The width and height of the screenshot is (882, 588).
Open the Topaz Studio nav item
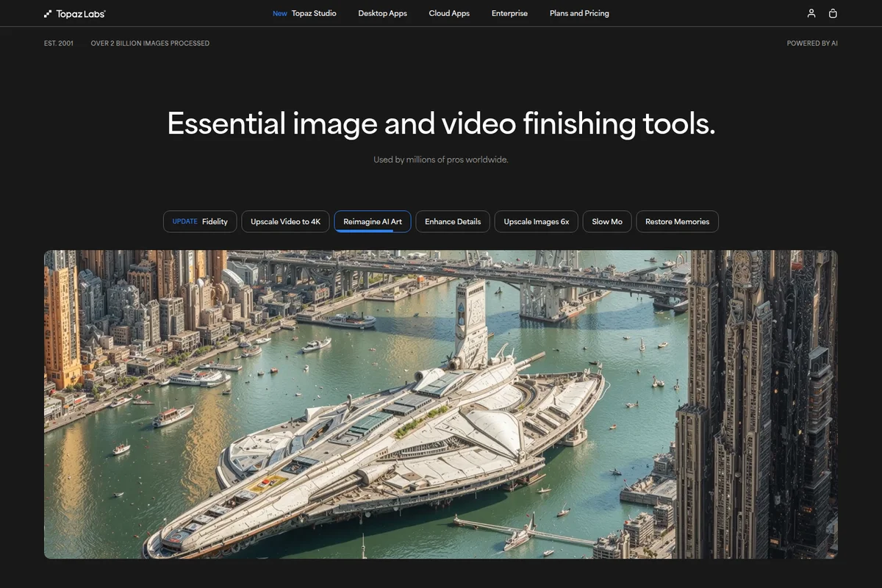pos(313,13)
